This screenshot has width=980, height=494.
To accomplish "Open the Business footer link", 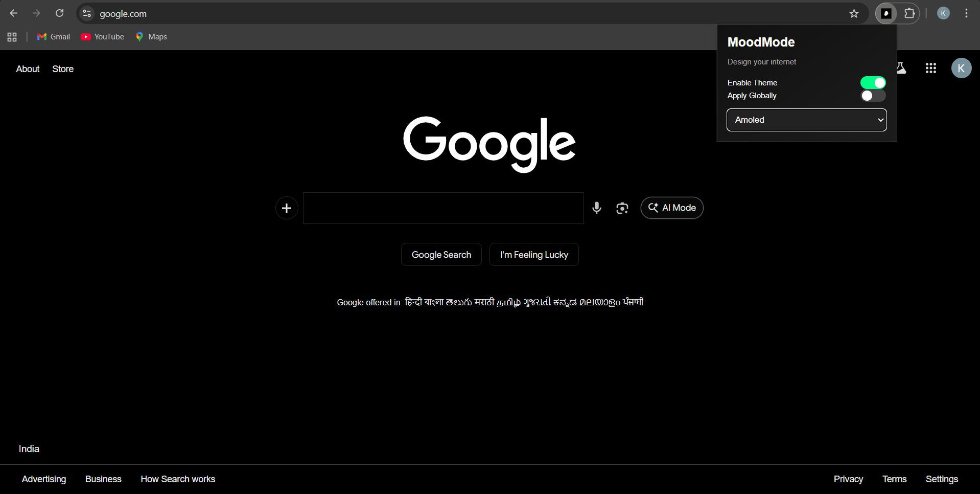I will [x=103, y=479].
